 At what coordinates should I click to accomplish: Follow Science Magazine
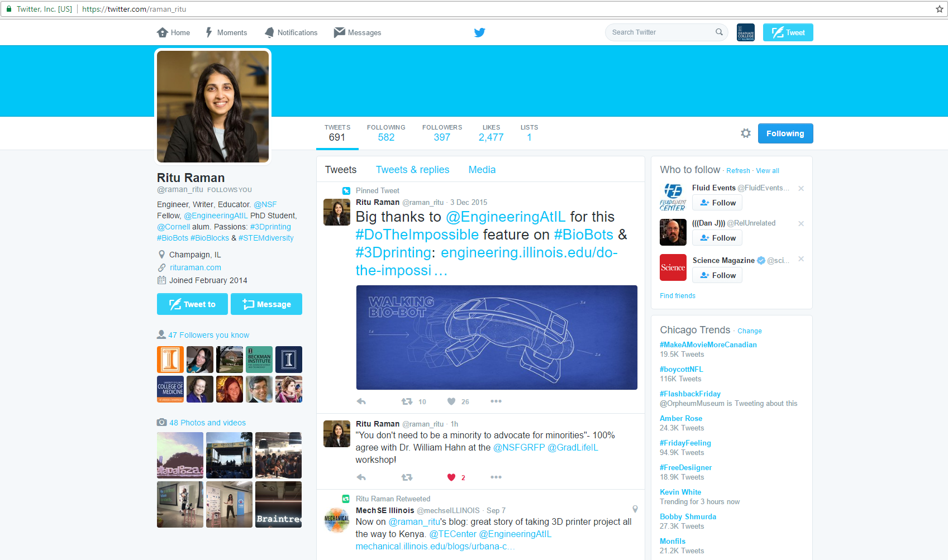717,275
